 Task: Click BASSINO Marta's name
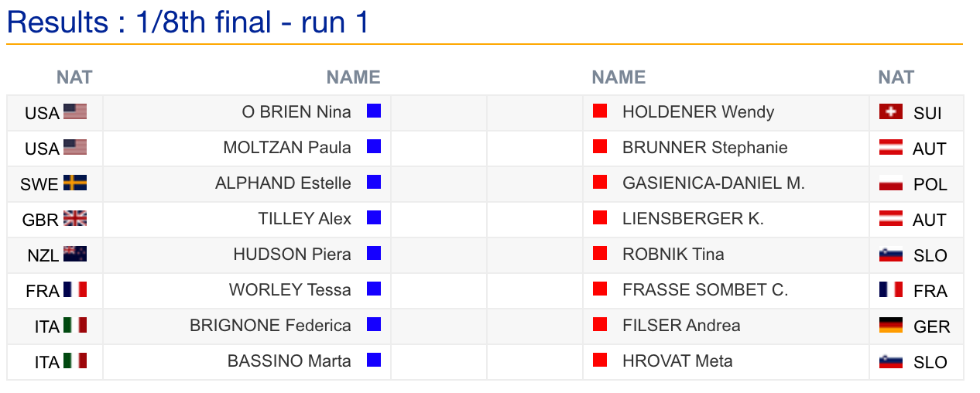pos(289,361)
